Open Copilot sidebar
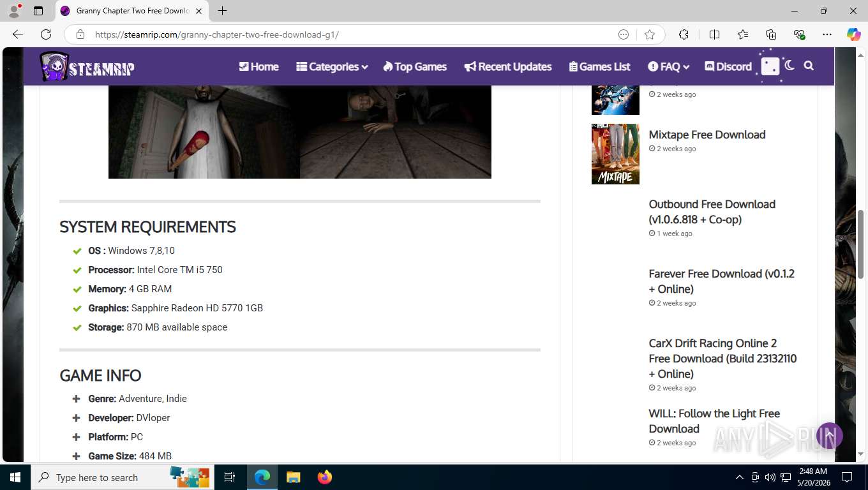Viewport: 868px width, 490px height. tap(854, 34)
